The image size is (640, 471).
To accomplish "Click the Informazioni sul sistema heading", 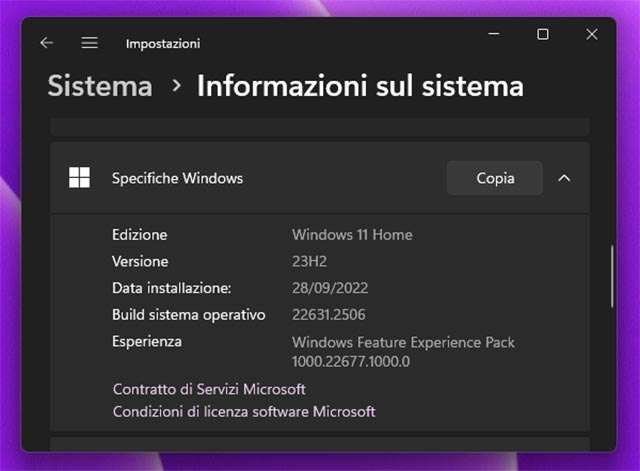I will tap(360, 86).
